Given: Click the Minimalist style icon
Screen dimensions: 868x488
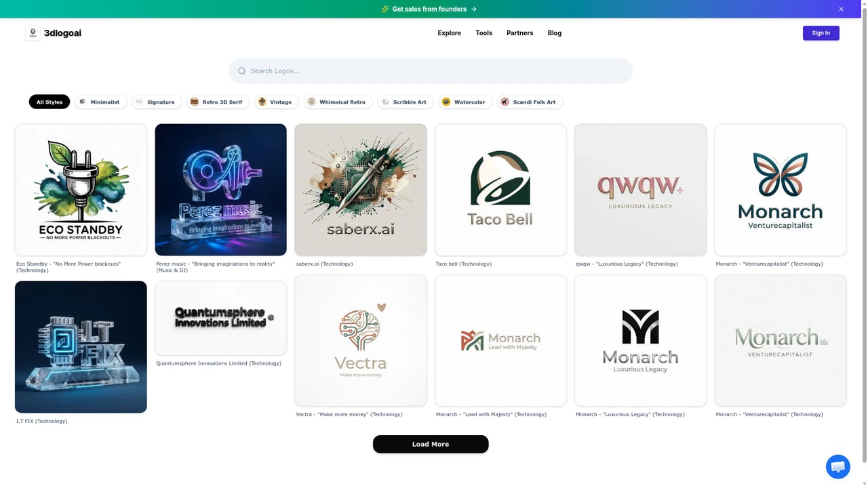Looking at the screenshot, I should 83,102.
